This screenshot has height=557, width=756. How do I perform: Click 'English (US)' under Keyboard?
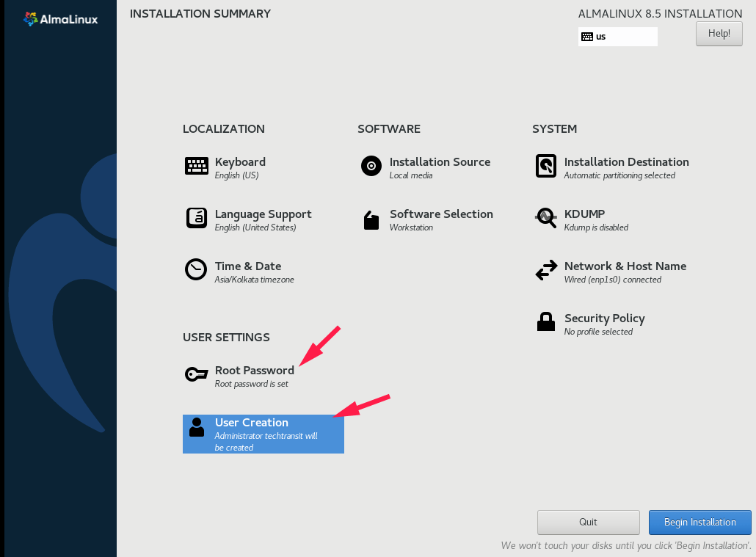pos(236,175)
